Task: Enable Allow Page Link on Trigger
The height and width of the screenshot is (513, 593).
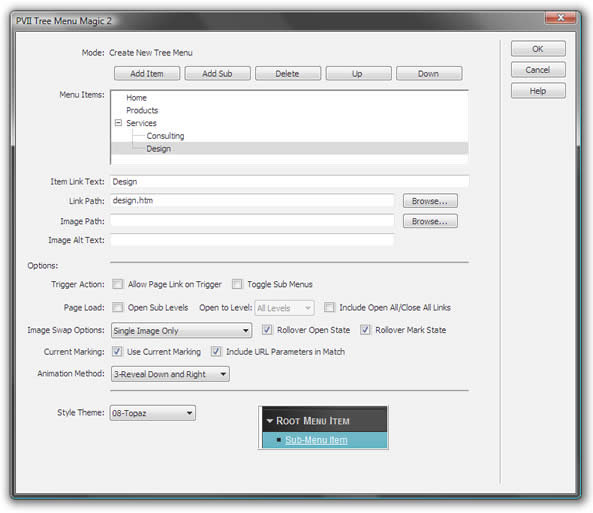Action: tap(118, 284)
